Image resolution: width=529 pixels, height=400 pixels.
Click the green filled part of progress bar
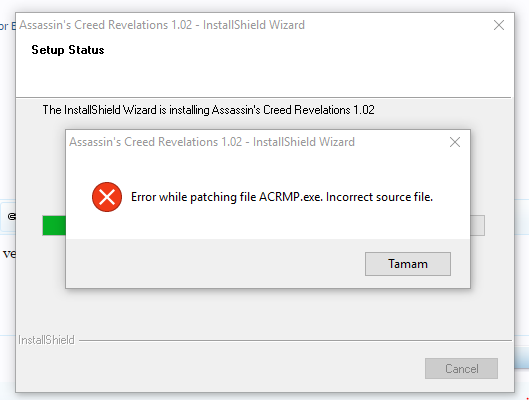pyautogui.click(x=54, y=225)
